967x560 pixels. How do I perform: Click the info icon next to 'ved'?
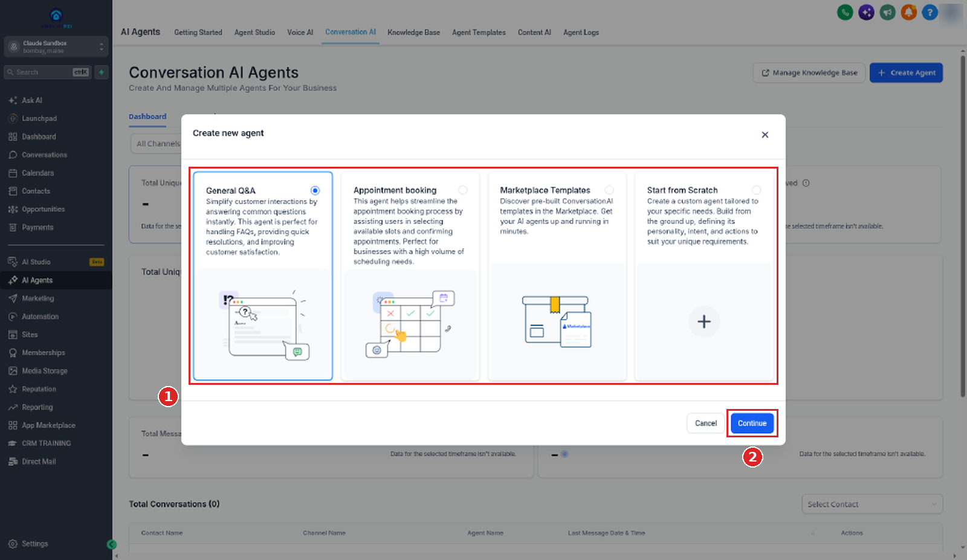coord(806,183)
